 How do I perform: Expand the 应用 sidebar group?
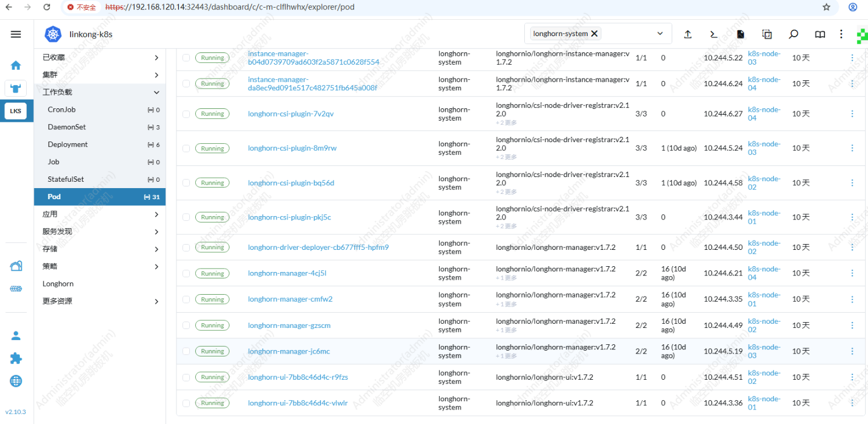tap(156, 214)
